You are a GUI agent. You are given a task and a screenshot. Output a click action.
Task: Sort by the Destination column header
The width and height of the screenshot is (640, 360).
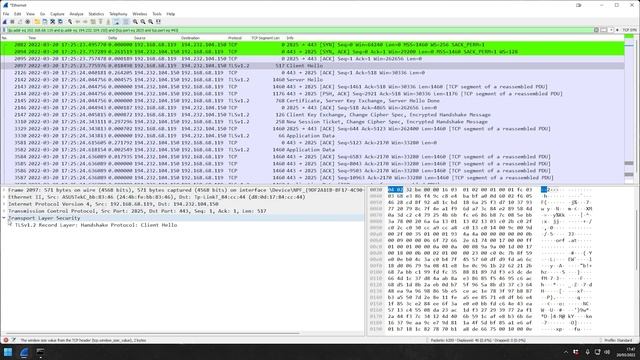point(190,38)
